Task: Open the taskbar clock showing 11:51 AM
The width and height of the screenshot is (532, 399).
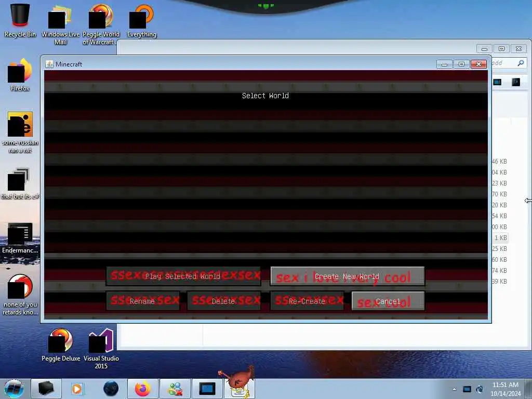Action: 506,389
